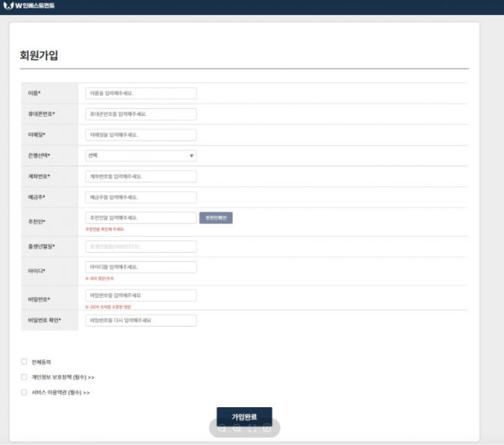Focus the 이름 input field
504x445 pixels.
click(x=141, y=93)
